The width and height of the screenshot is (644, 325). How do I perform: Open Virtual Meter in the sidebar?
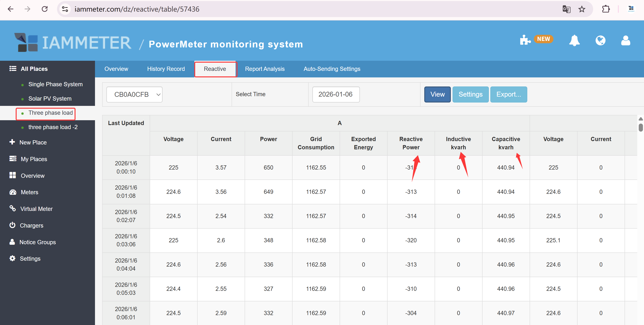[x=36, y=209]
